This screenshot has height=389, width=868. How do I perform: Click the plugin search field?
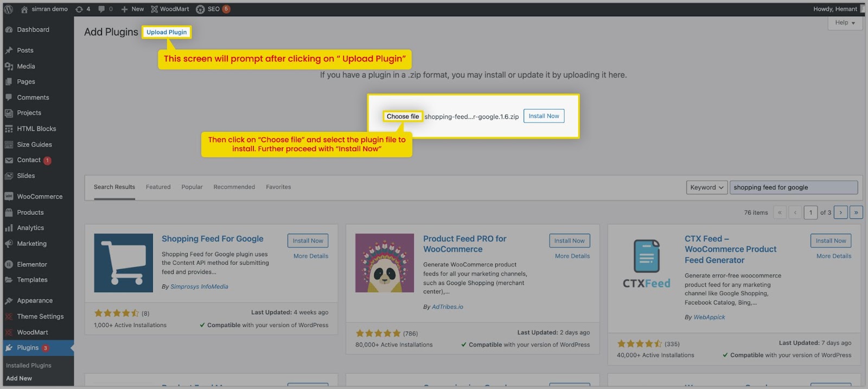tap(794, 187)
